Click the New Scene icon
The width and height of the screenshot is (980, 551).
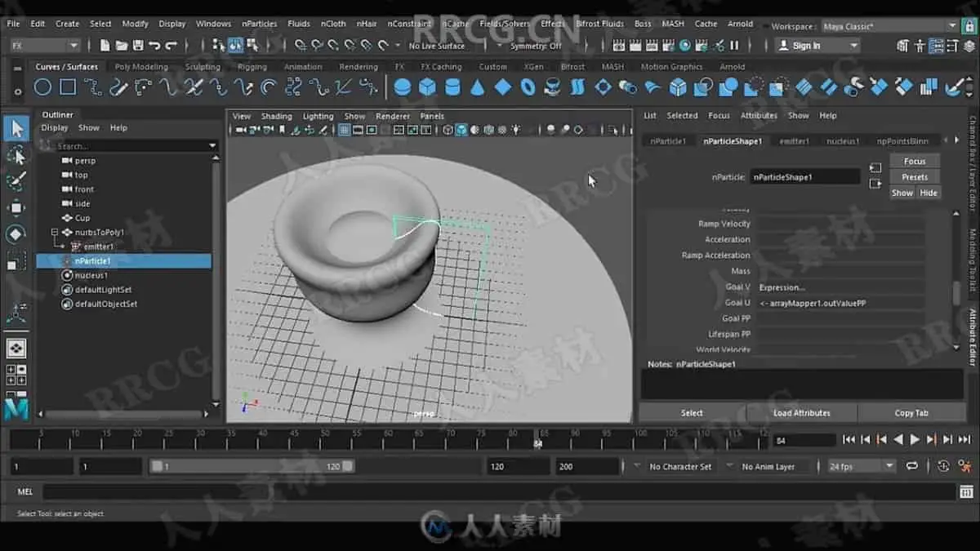tap(105, 46)
